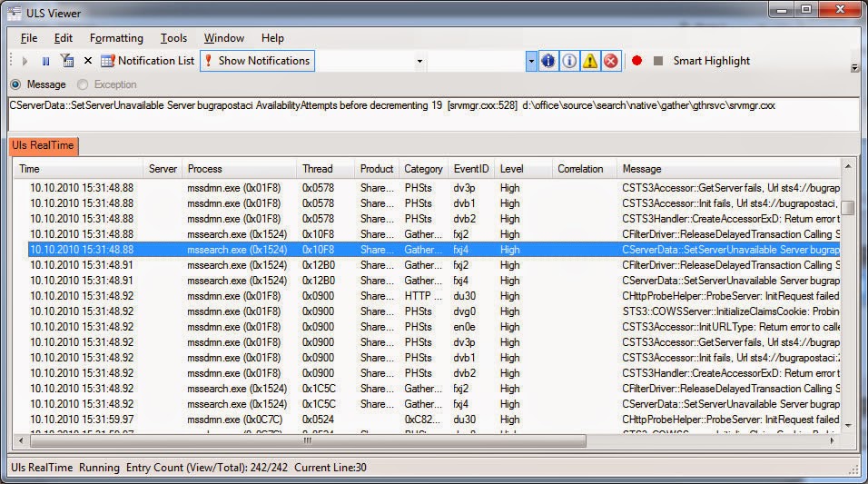
Task: Open toolbar overflow arrow at right edge
Action: tap(854, 67)
